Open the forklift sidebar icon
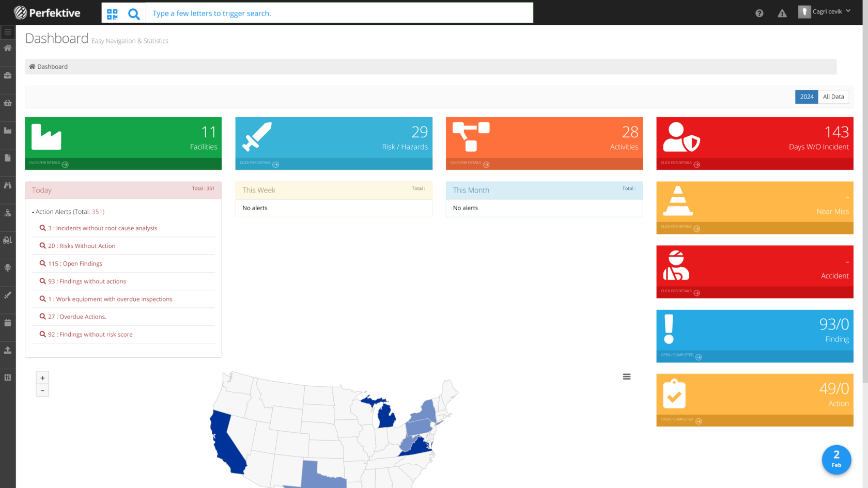This screenshot has width=868, height=488. coord(8,240)
